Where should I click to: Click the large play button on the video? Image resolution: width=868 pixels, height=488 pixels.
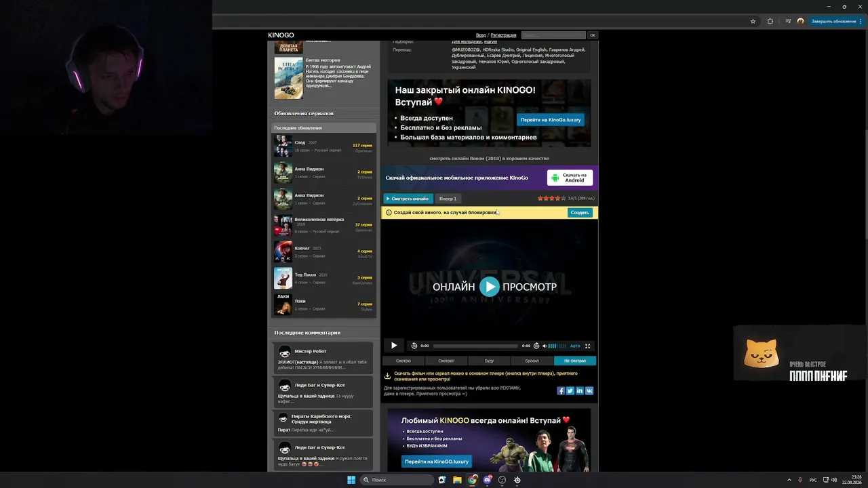[489, 287]
